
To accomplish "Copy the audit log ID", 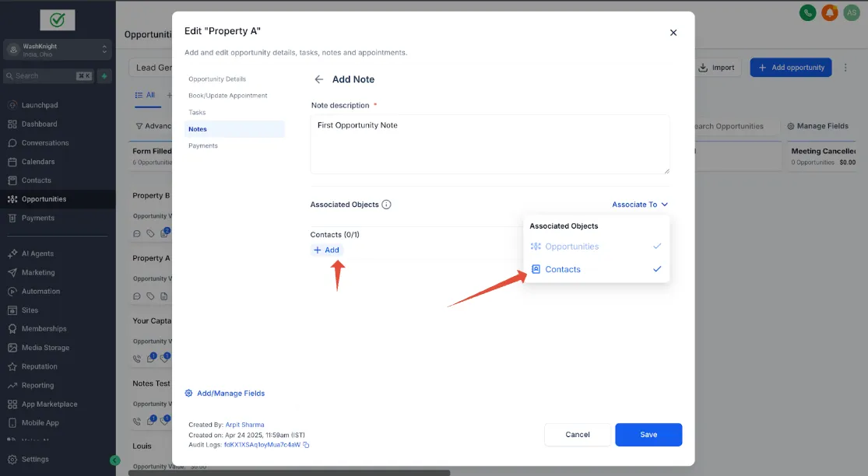I will pyautogui.click(x=306, y=445).
